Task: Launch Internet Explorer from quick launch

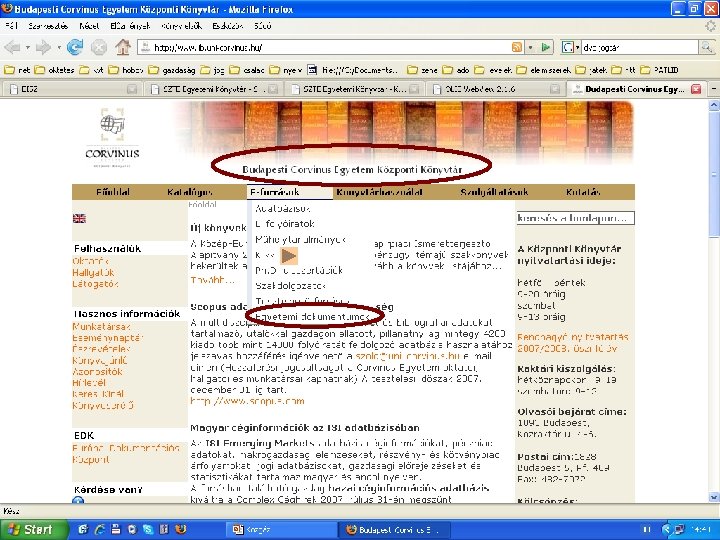Action: point(100,529)
